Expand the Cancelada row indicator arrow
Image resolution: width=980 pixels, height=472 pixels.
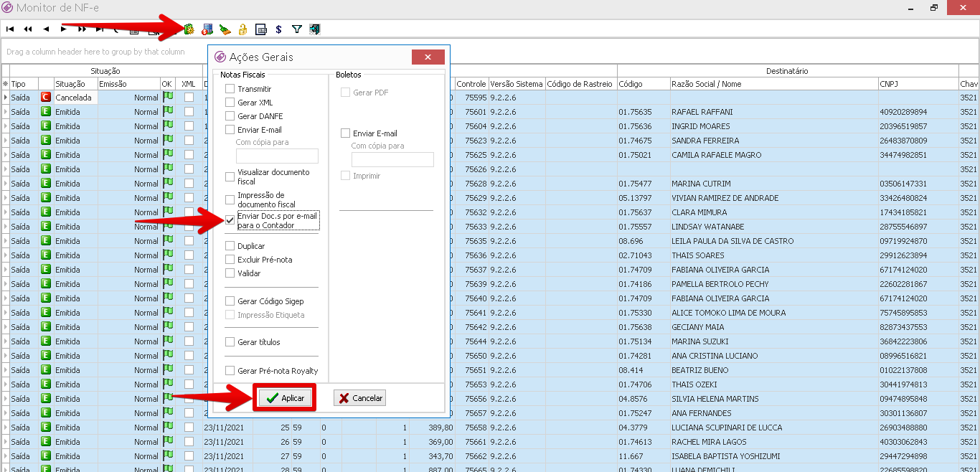[6, 98]
